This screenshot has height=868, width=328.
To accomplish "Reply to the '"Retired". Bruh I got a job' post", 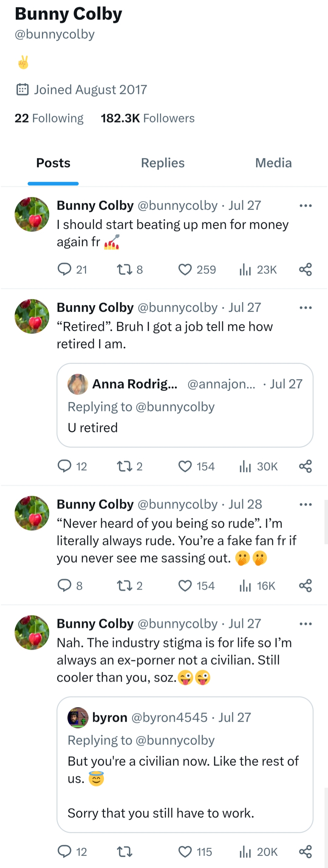I will pyautogui.click(x=64, y=466).
